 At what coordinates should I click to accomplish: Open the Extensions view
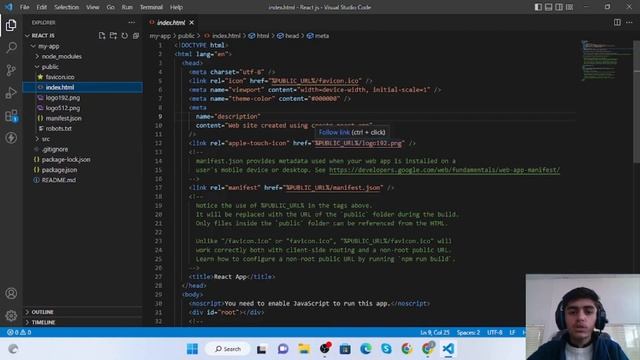(x=11, y=116)
